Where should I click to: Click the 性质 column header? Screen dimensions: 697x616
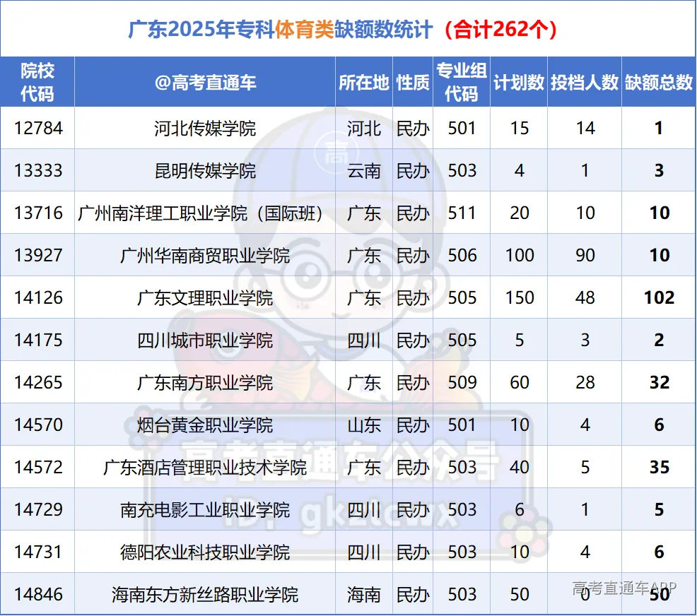click(x=413, y=83)
